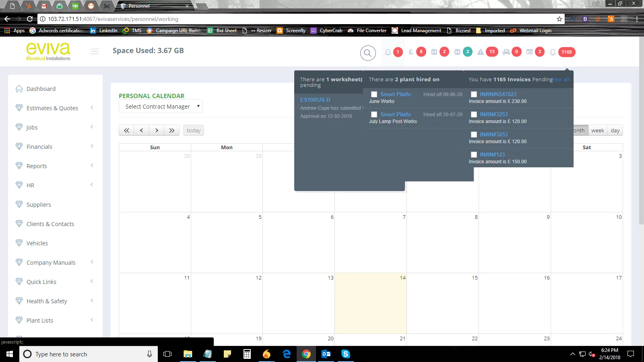This screenshot has width=644, height=362.
Task: Open Select Contract Manager dropdown
Action: [x=161, y=107]
